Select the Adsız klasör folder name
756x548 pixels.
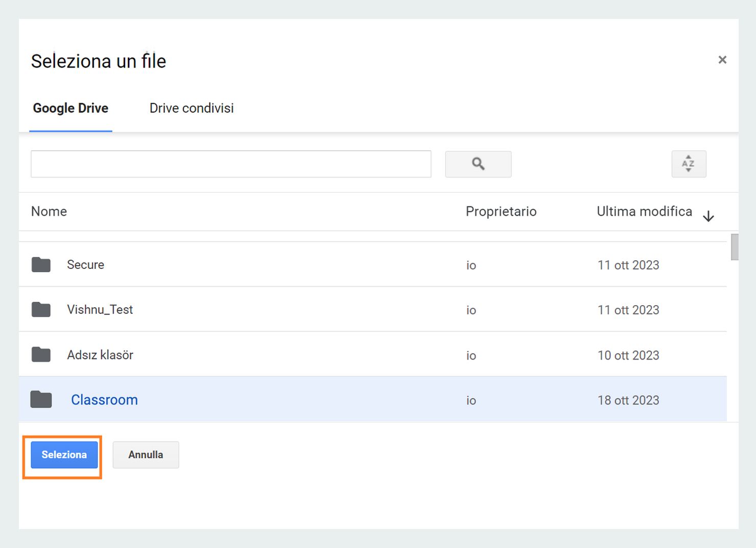pos(100,355)
